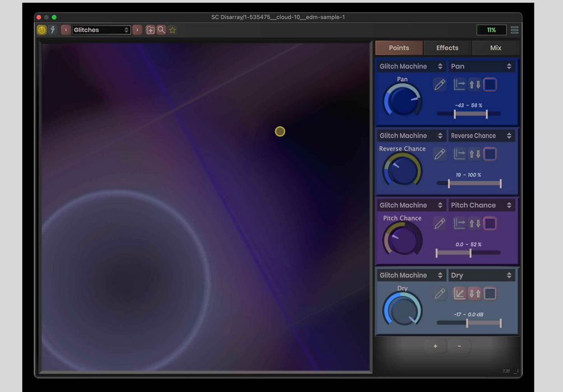Viewport: 563px width, 392px height.
Task: Toggle the square box in Dry row
Action: 490,293
